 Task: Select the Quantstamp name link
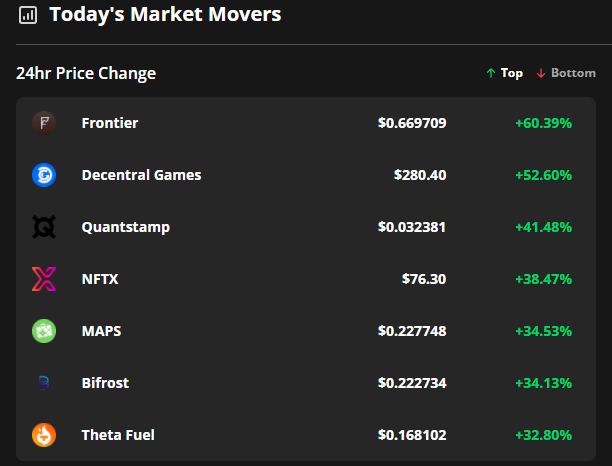(x=125, y=227)
